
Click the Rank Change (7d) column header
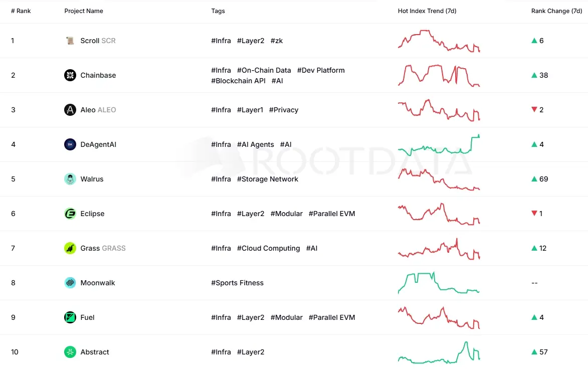(557, 11)
